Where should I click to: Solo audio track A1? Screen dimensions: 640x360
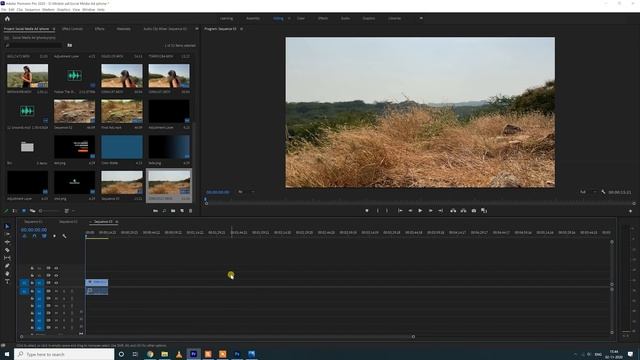pos(64,291)
